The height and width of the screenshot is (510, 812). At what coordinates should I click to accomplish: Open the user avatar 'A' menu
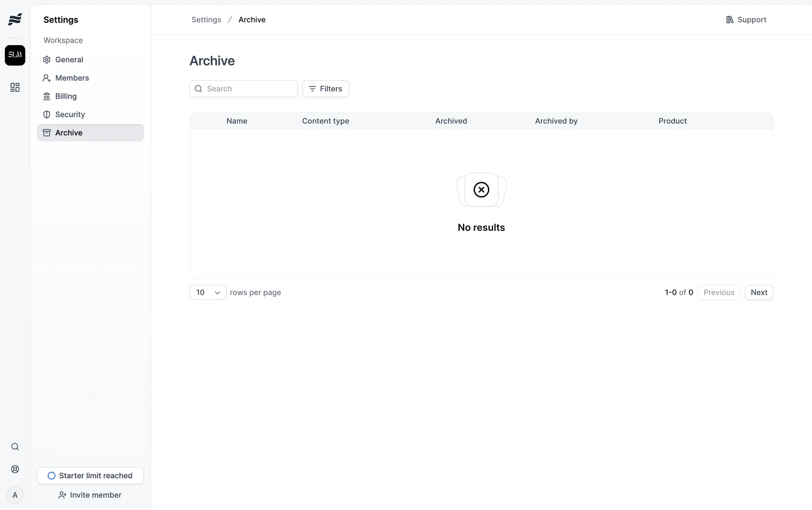[x=15, y=495]
